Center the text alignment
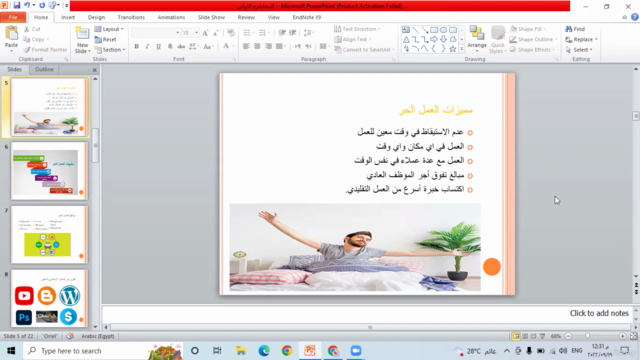 point(257,46)
